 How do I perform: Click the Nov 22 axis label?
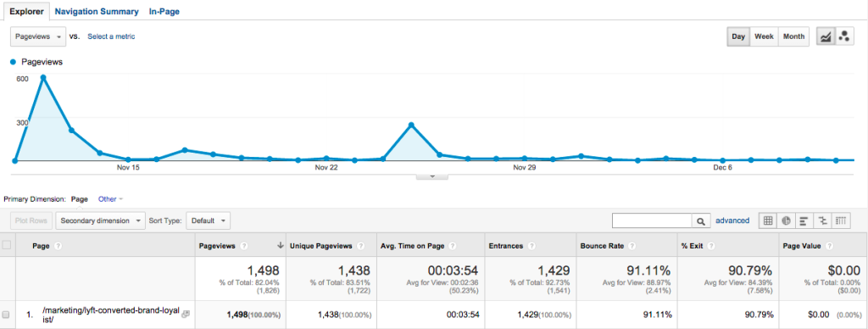click(x=326, y=167)
